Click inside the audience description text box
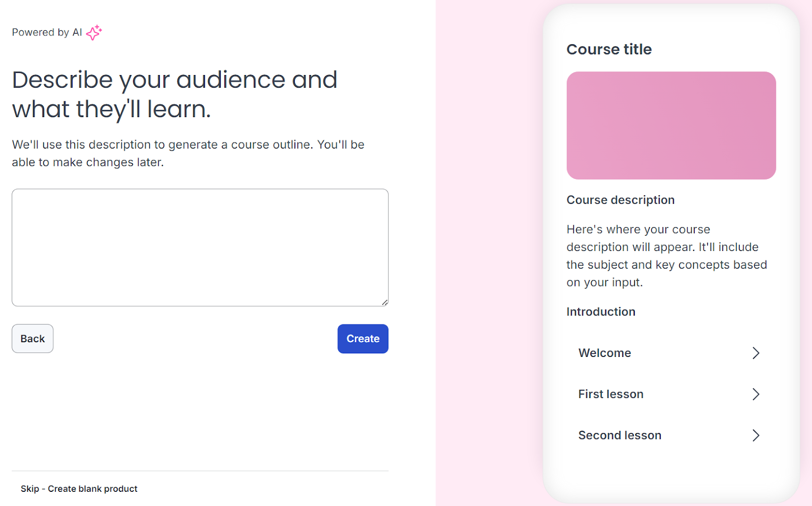Viewport: 812px width, 506px height. click(x=199, y=247)
